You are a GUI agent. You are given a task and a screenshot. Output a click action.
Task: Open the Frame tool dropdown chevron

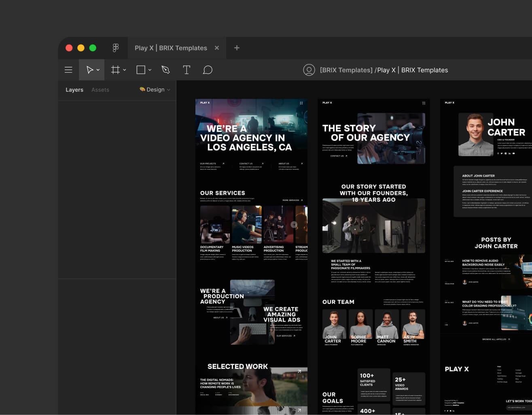pyautogui.click(x=124, y=70)
